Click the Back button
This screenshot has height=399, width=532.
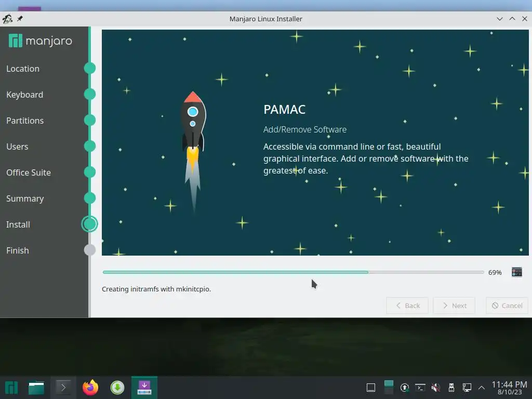407,305
